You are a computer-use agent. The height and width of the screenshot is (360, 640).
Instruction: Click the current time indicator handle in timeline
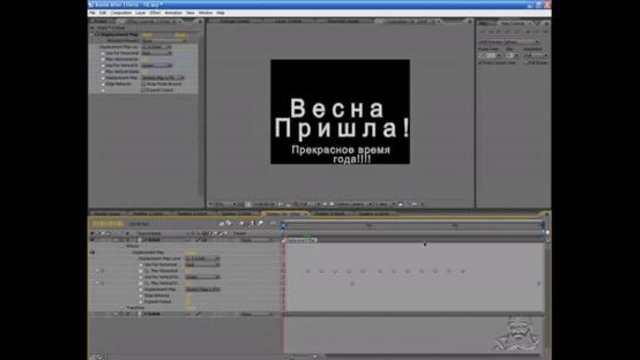[284, 224]
